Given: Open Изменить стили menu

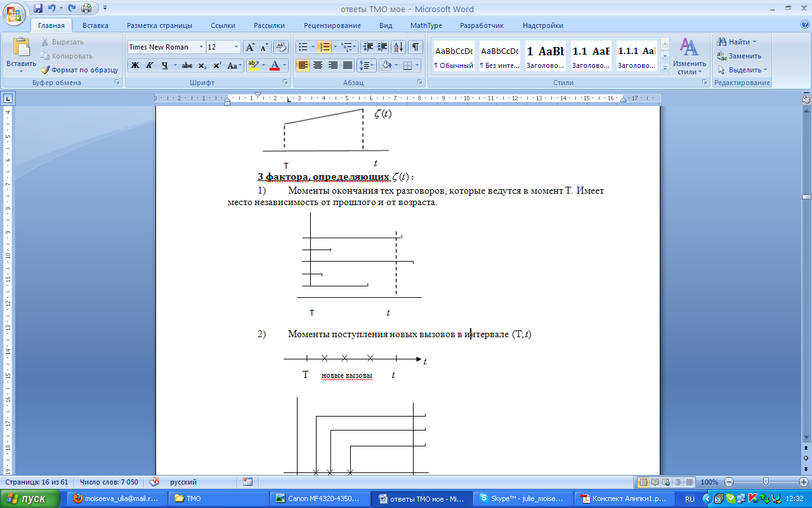Looking at the screenshot, I should (x=690, y=56).
